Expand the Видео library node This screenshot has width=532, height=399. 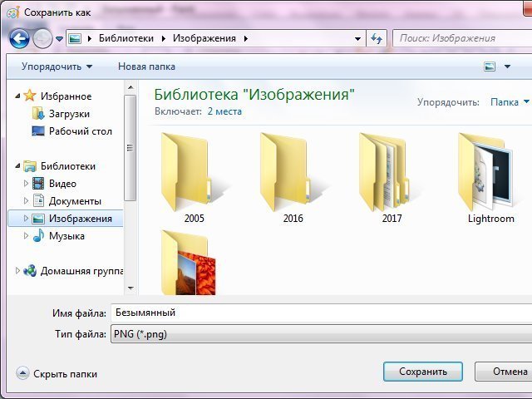tap(26, 184)
